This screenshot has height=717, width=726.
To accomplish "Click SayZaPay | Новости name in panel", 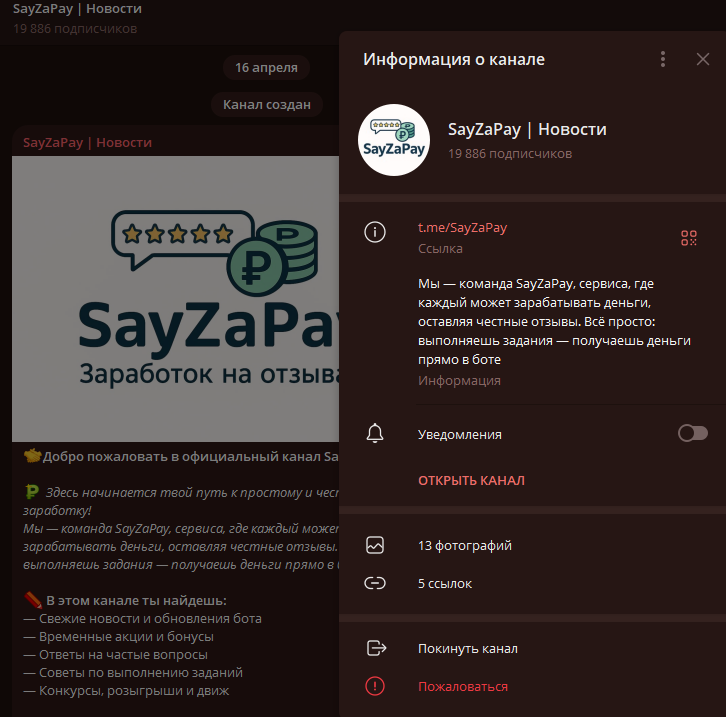I will [527, 129].
